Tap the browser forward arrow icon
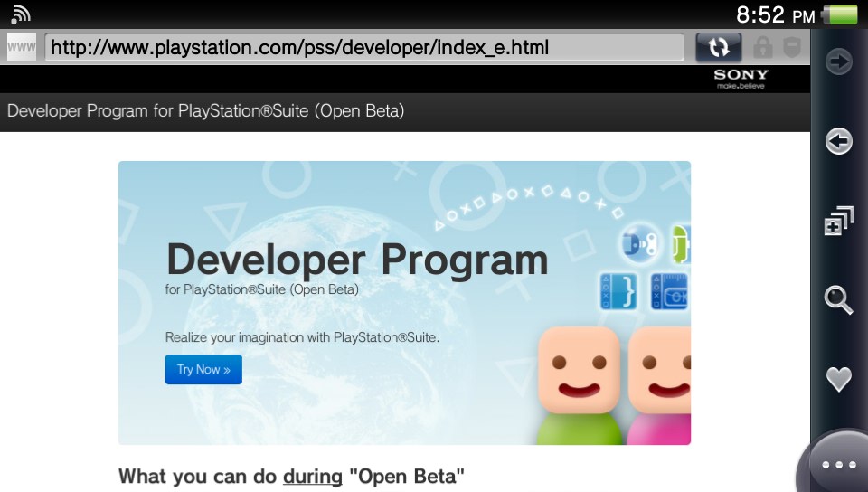The image size is (868, 492). 839,61
